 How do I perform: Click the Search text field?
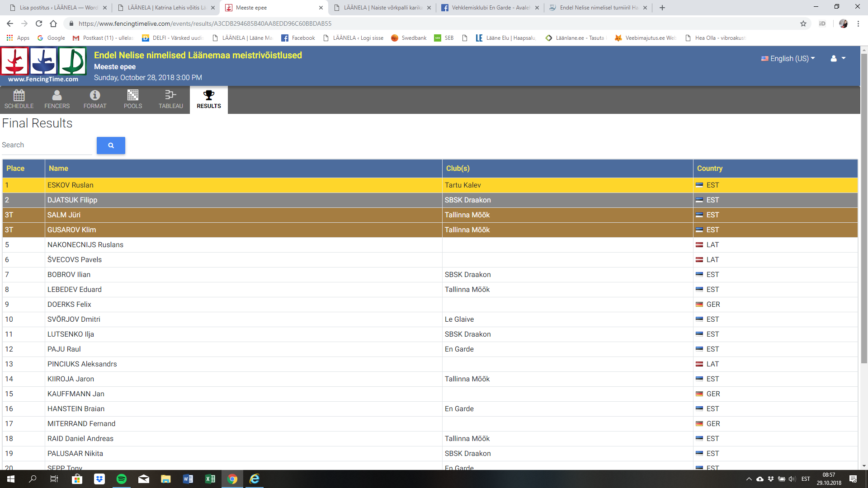(x=47, y=145)
